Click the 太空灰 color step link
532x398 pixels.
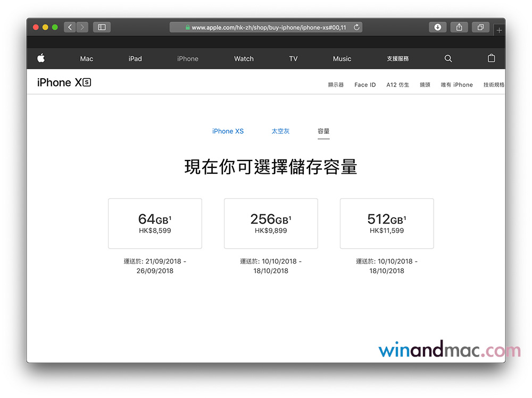[280, 131]
